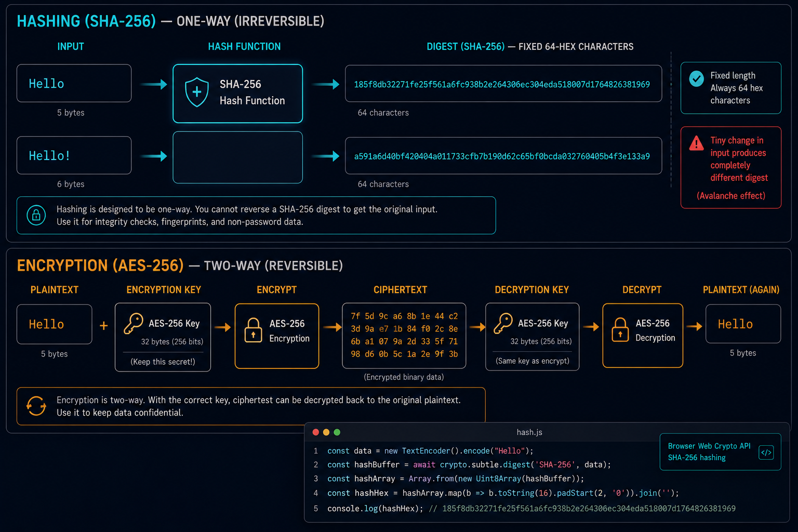Click the padlock icon in hashing note
The image size is (798, 532).
click(x=36, y=215)
